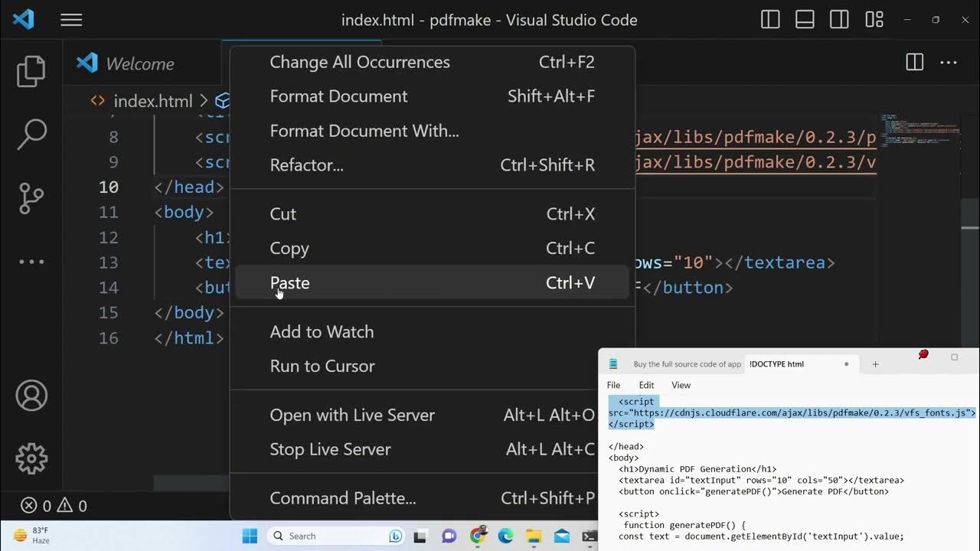The width and height of the screenshot is (980, 551).
Task: Open the Accounts icon in activity bar
Action: (x=31, y=396)
